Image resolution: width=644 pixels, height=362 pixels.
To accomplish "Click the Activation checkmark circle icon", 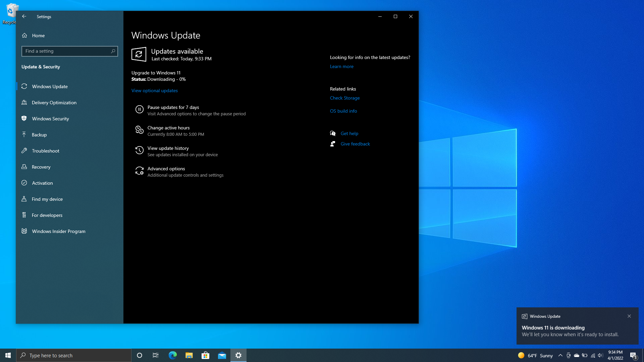I will coord(24,183).
